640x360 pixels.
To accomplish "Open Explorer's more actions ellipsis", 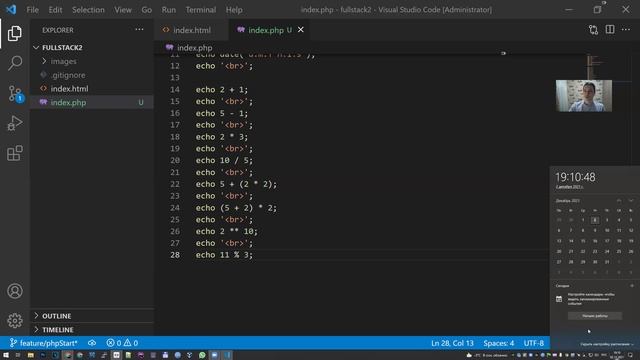I will [139, 29].
